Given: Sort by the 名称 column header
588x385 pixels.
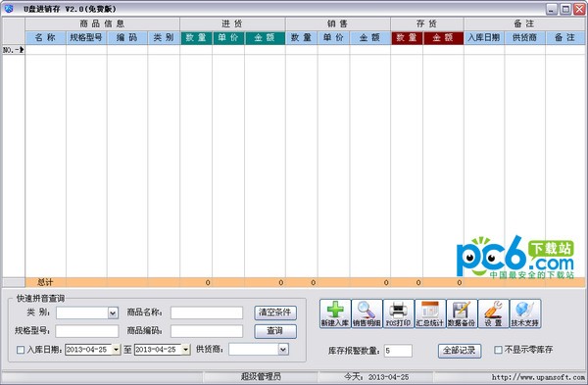Looking at the screenshot, I should tap(46, 38).
